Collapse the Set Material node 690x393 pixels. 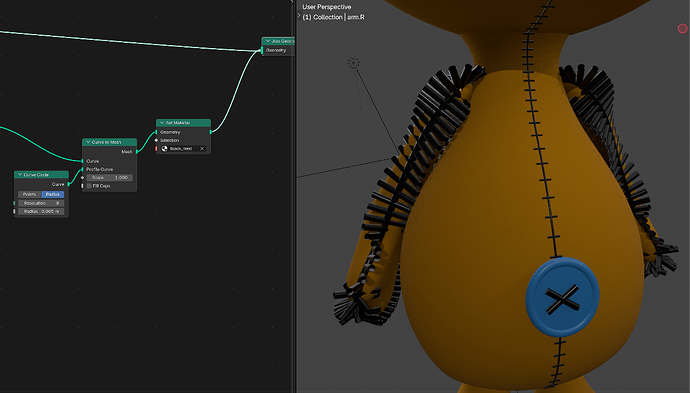[x=161, y=123]
